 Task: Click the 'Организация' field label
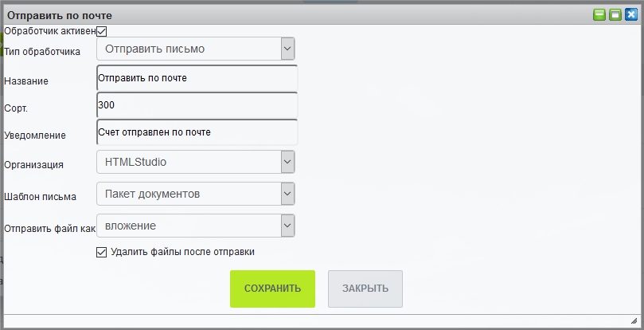pos(33,164)
